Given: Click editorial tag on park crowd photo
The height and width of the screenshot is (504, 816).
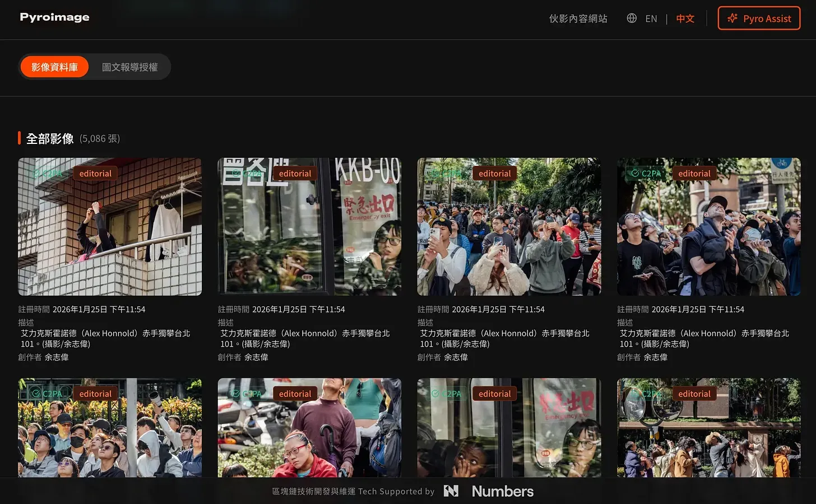Looking at the screenshot, I should point(694,394).
